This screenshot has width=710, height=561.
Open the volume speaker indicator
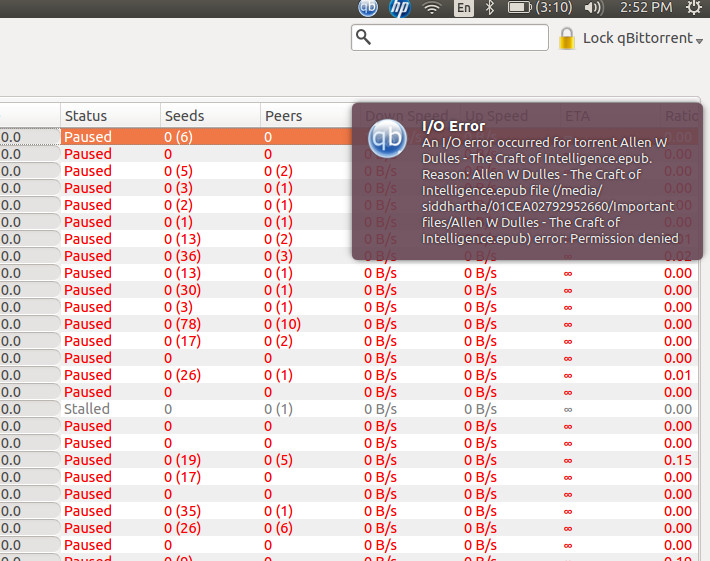(x=594, y=8)
